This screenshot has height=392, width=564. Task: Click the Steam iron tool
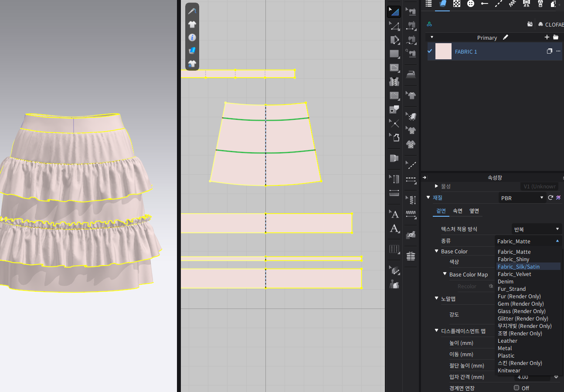[411, 74]
